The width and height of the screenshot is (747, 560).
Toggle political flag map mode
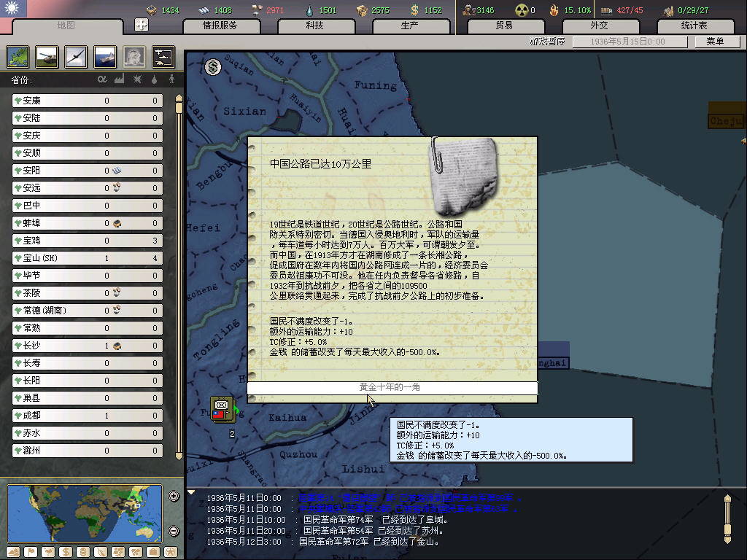(x=30, y=551)
